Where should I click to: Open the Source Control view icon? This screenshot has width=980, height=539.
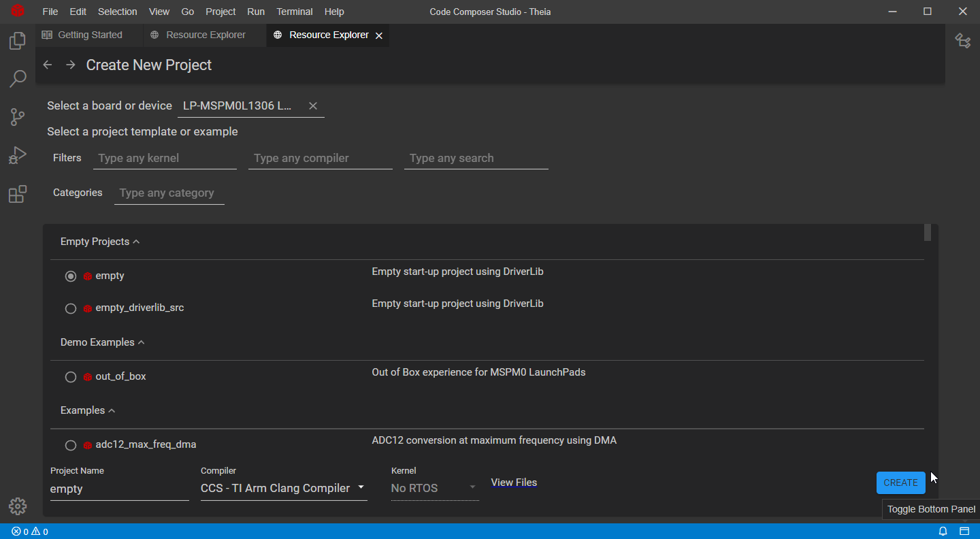click(x=18, y=117)
